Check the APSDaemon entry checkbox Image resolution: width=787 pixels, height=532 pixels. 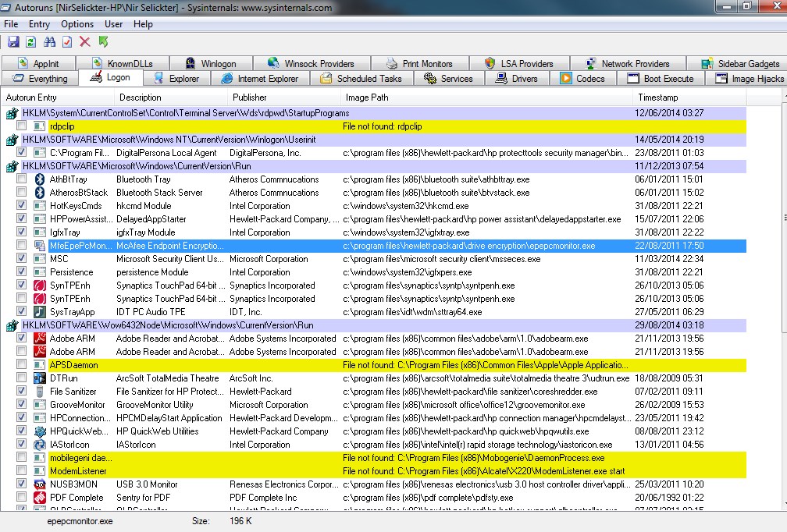pyautogui.click(x=22, y=364)
